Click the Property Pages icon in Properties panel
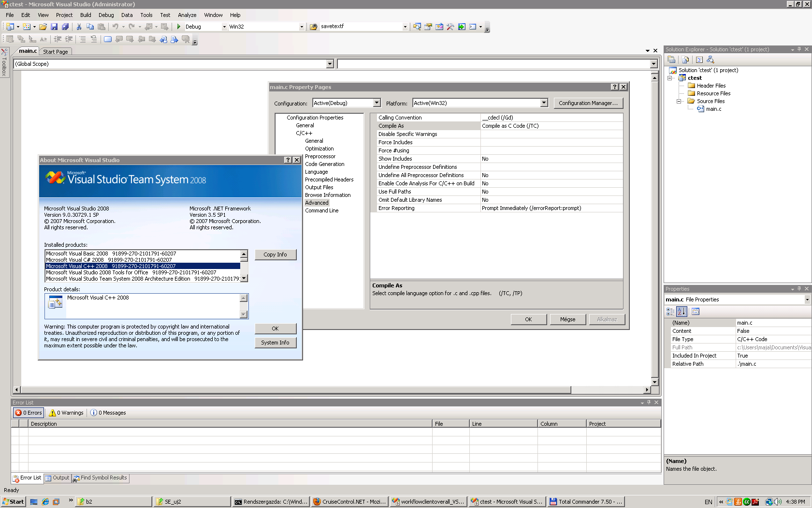The image size is (812, 508). [696, 312]
